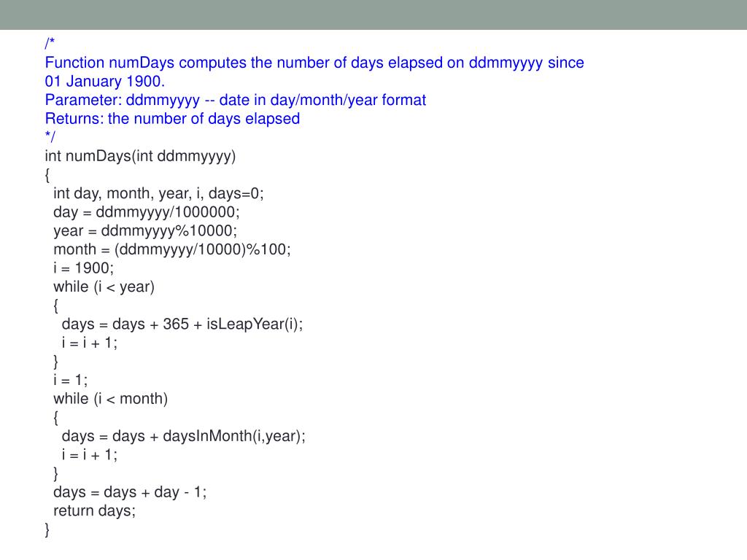Click the declaration "int day, month, year, i, days=0;"
Image resolution: width=747 pixels, height=560 pixels.
pyautogui.click(x=158, y=194)
